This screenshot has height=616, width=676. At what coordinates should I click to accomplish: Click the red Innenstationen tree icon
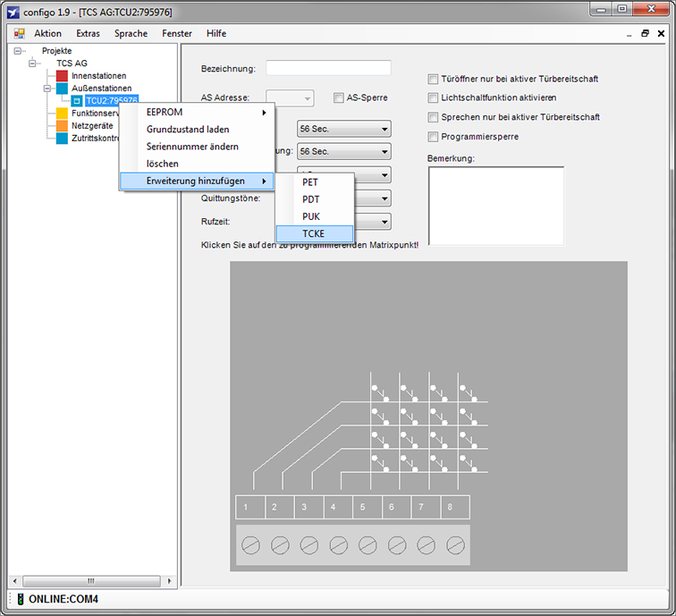point(62,76)
